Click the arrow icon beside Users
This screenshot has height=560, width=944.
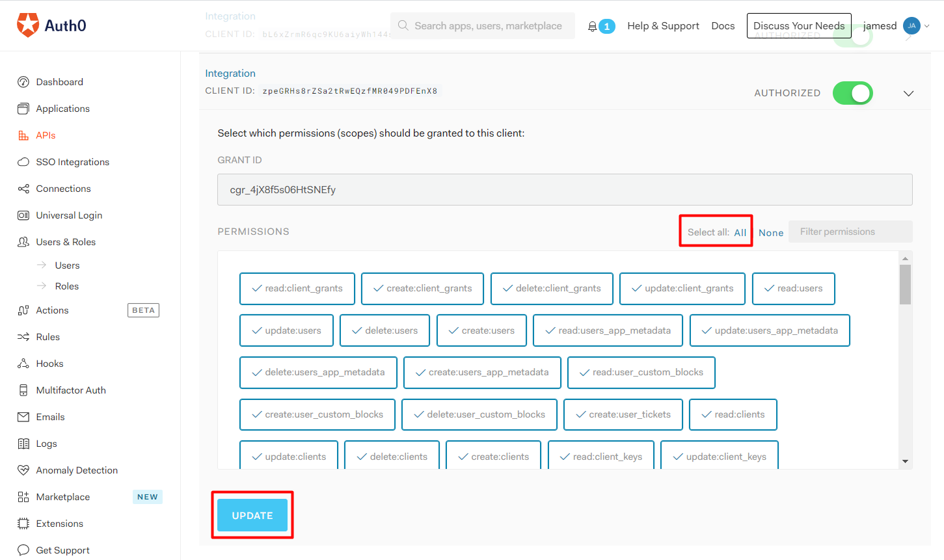42,265
